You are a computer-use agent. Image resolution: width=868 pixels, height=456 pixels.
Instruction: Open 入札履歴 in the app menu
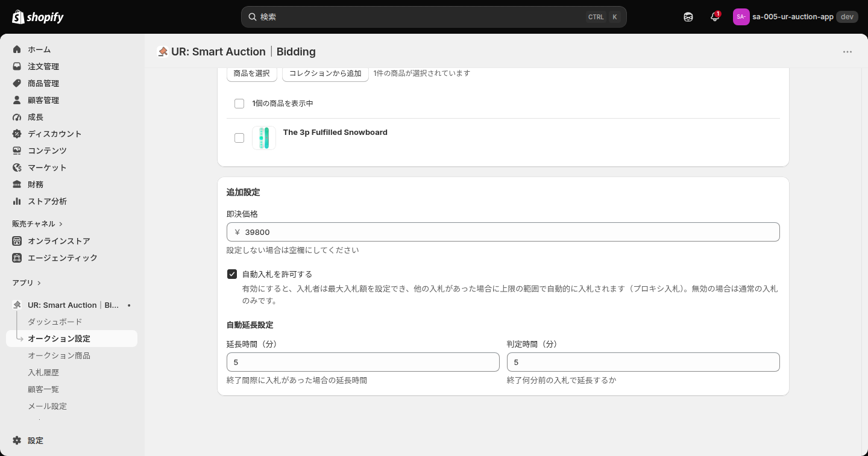click(43, 372)
